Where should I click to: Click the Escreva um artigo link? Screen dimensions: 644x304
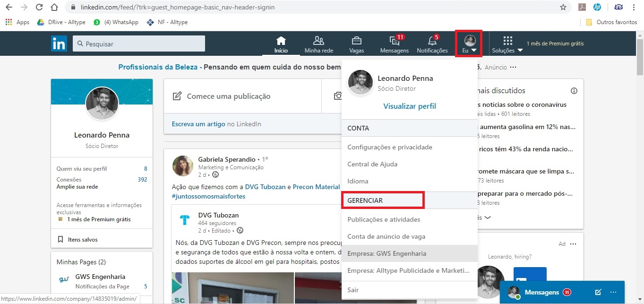pyautogui.click(x=198, y=124)
